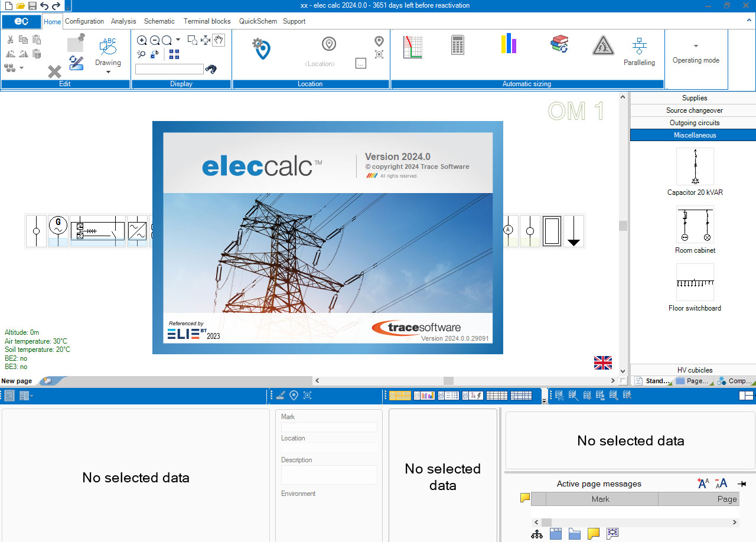Open the calculator sizing tool
The width and height of the screenshot is (756, 542).
pos(457,45)
